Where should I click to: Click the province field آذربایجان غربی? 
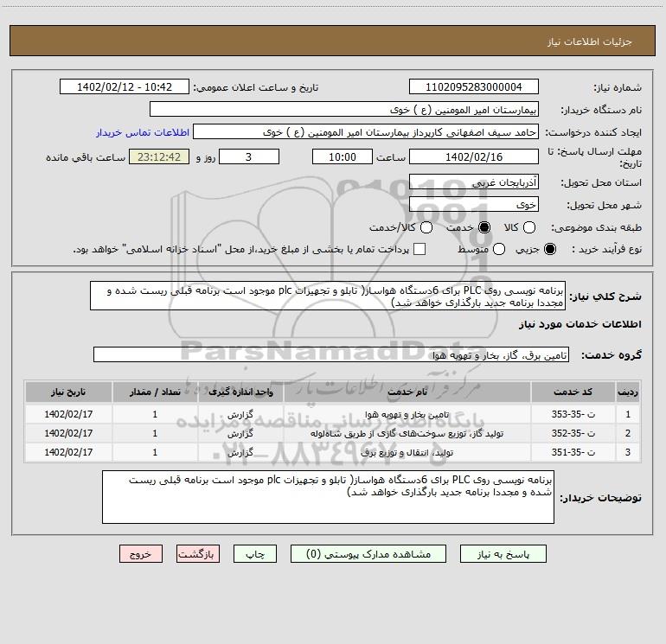pyautogui.click(x=474, y=182)
